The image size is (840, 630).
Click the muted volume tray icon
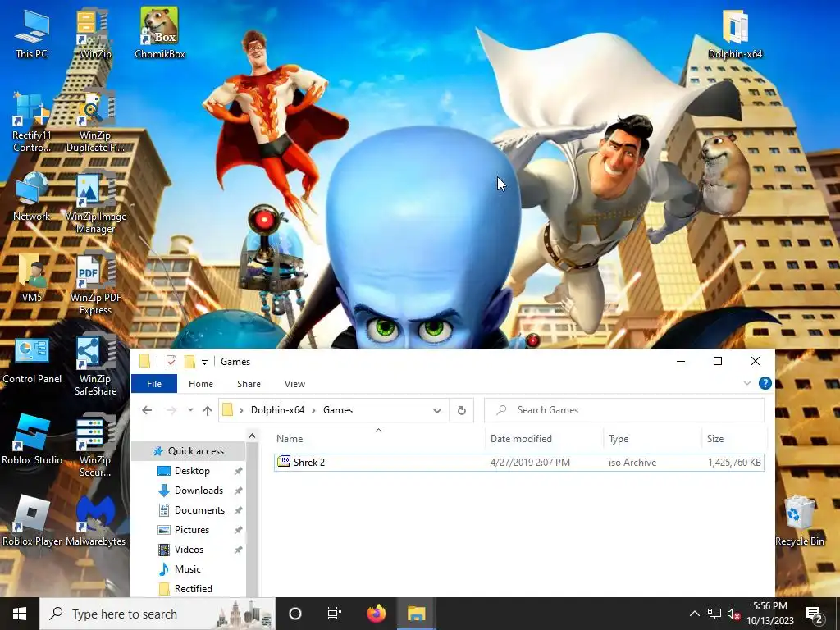734,614
